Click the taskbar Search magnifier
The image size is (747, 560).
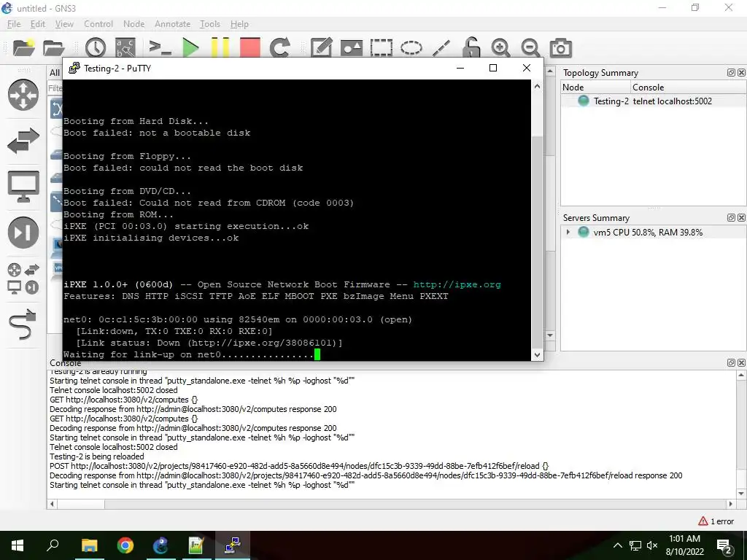53,545
